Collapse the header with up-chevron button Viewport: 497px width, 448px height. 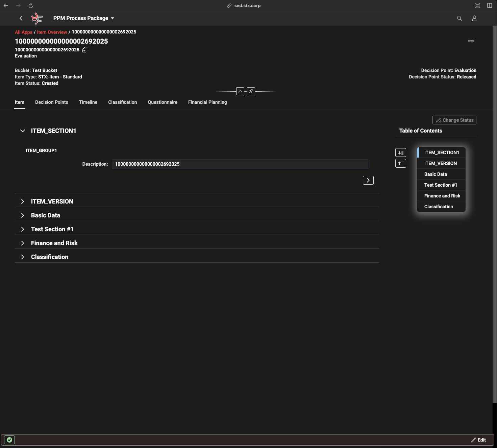pyautogui.click(x=240, y=91)
